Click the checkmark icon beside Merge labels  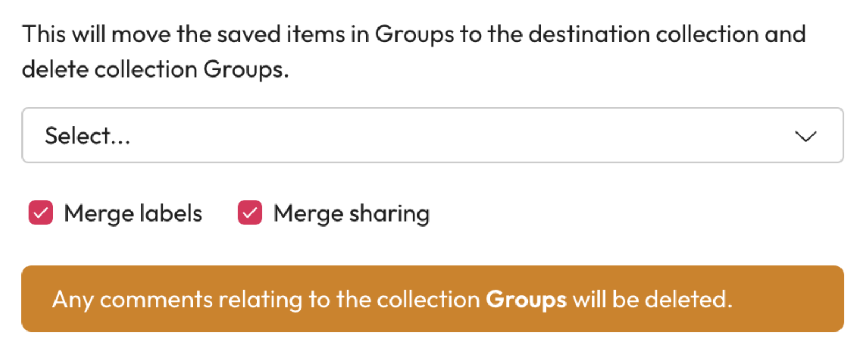tap(41, 213)
